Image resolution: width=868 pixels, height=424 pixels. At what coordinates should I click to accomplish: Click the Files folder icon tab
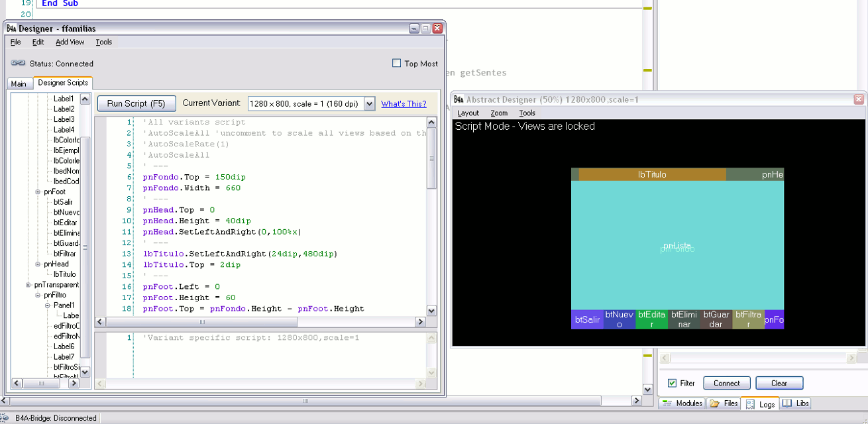(x=714, y=403)
